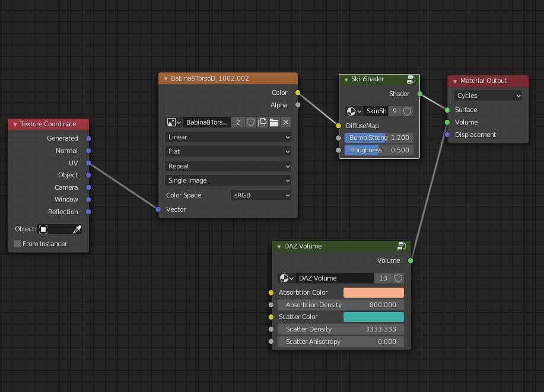Open the SkinShader group edit icon
The width and height of the screenshot is (544, 392).
(411, 79)
